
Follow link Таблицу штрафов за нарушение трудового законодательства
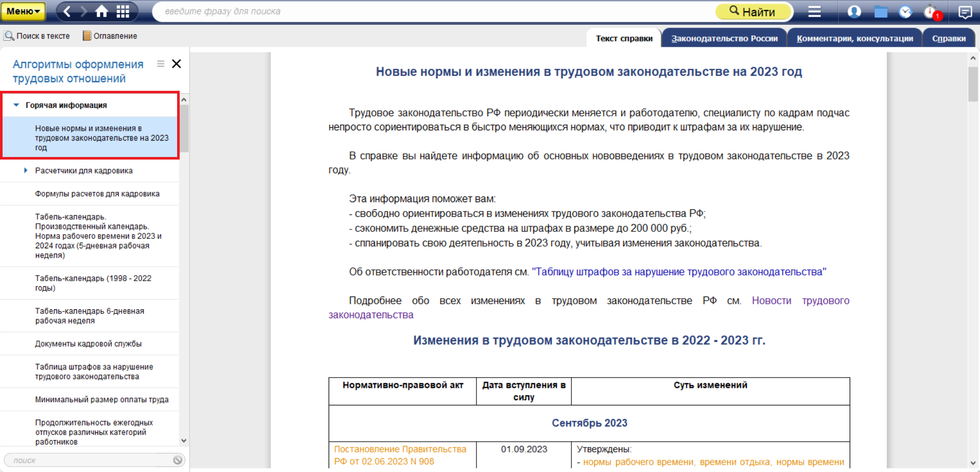coord(679,272)
